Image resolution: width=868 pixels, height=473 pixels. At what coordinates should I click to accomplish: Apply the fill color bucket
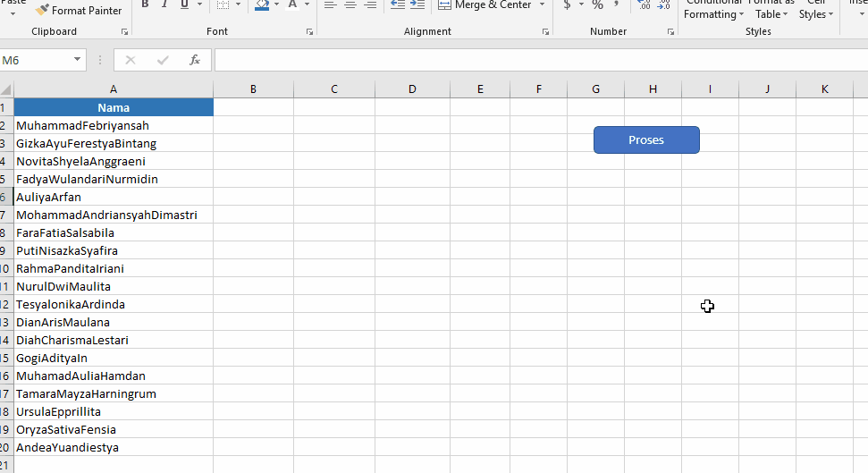tap(263, 4)
